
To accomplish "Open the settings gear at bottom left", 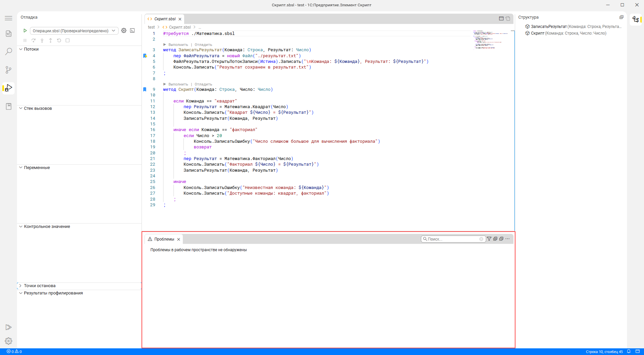I will click(x=9, y=341).
